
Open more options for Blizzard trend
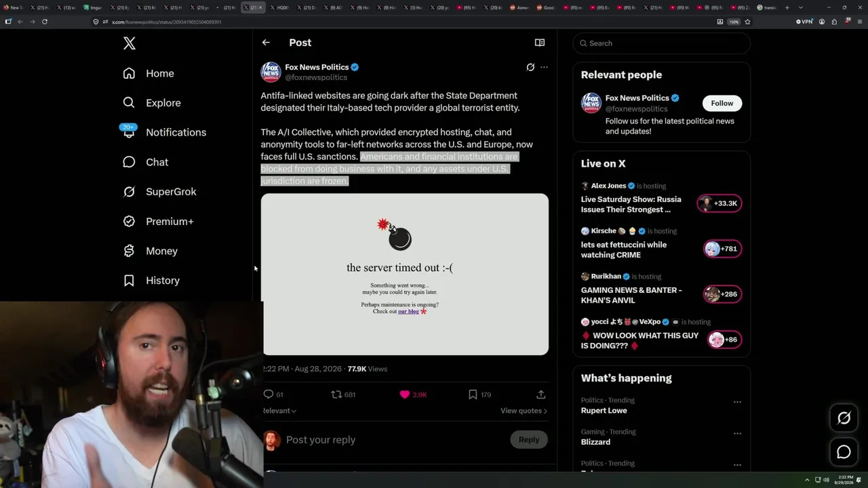point(737,433)
